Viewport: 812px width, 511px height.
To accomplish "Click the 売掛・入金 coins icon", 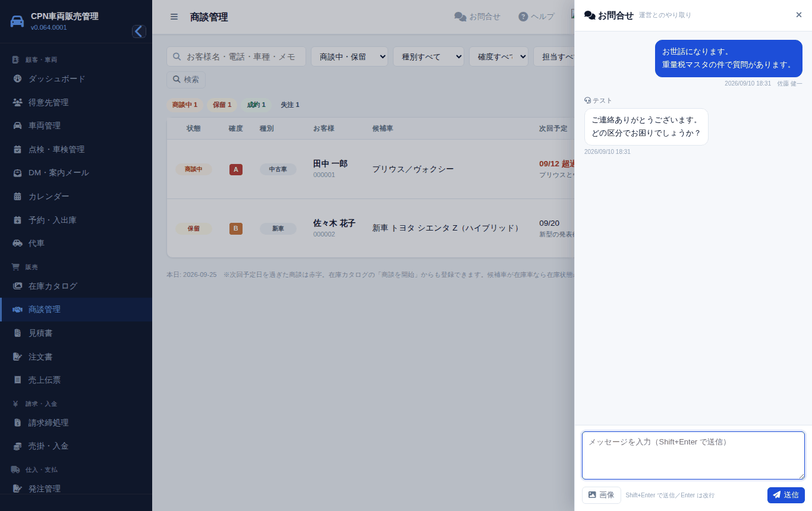I will 17,446.
